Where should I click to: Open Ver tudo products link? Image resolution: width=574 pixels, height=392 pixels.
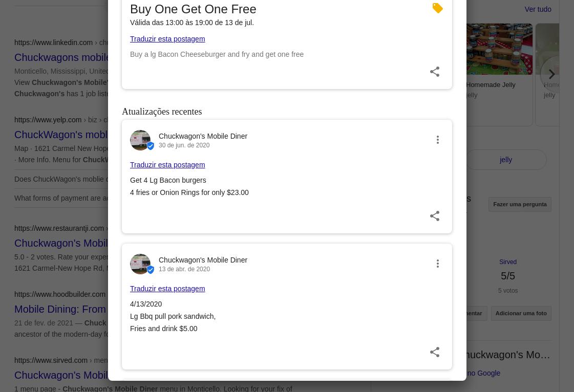[x=538, y=9]
